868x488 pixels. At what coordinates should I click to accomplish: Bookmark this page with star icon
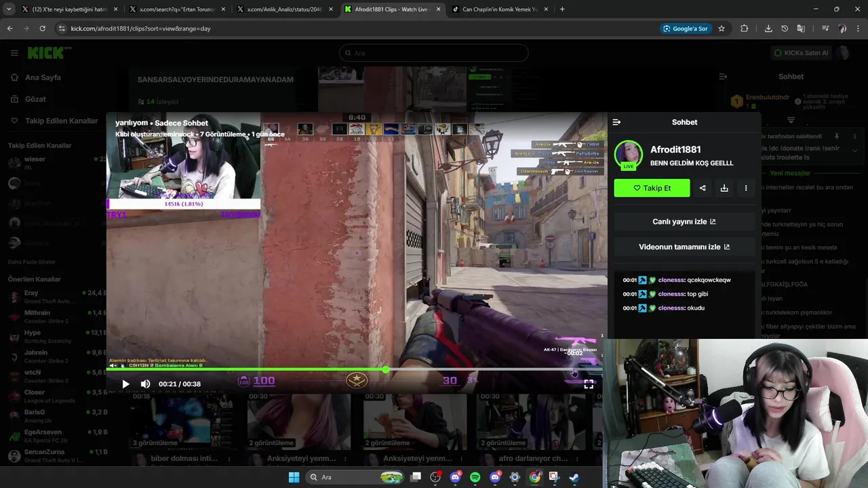point(722,28)
